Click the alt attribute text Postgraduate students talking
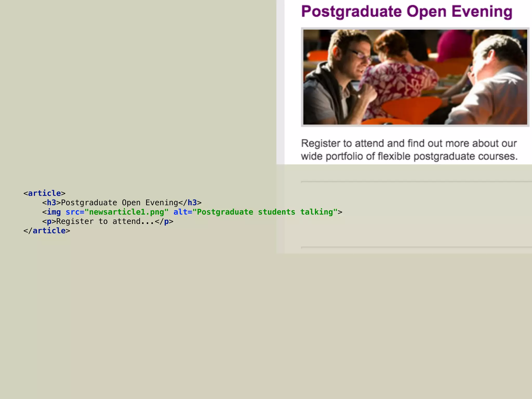The height and width of the screenshot is (399, 532). point(265,212)
